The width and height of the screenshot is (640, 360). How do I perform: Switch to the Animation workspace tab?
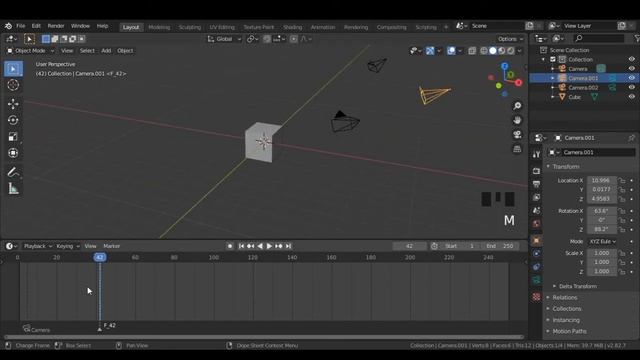[323, 27]
